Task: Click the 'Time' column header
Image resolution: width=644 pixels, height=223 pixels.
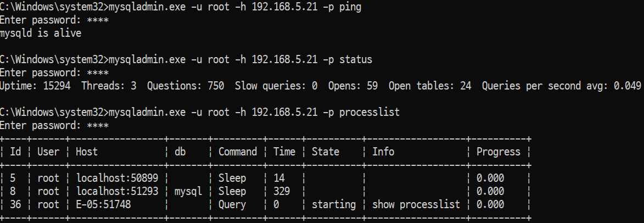Action: [x=284, y=152]
